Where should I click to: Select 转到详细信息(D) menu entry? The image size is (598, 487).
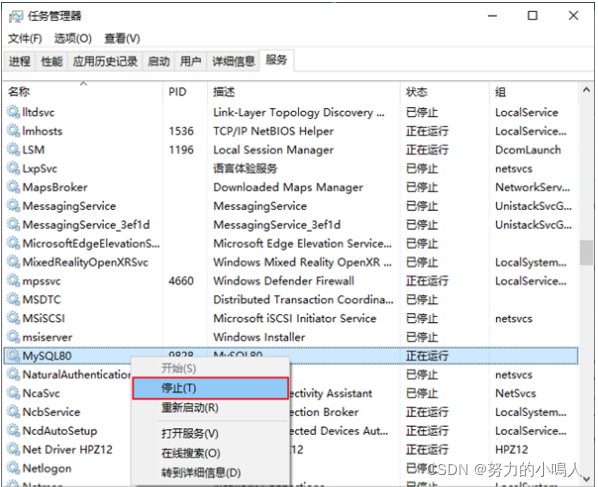201,473
